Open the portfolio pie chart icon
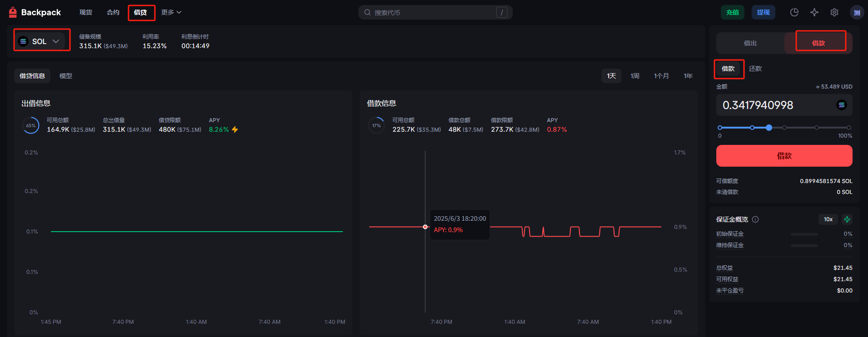868x337 pixels. click(794, 12)
